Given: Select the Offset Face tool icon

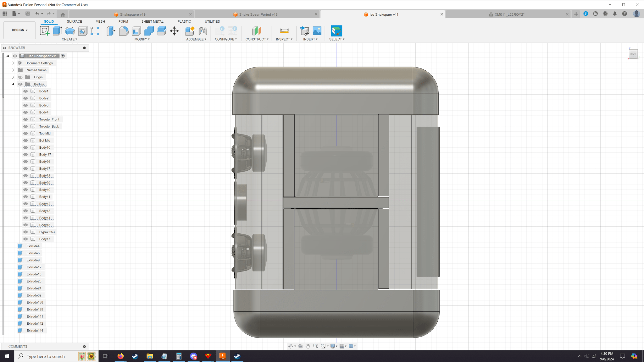Looking at the screenshot, I should (x=162, y=31).
